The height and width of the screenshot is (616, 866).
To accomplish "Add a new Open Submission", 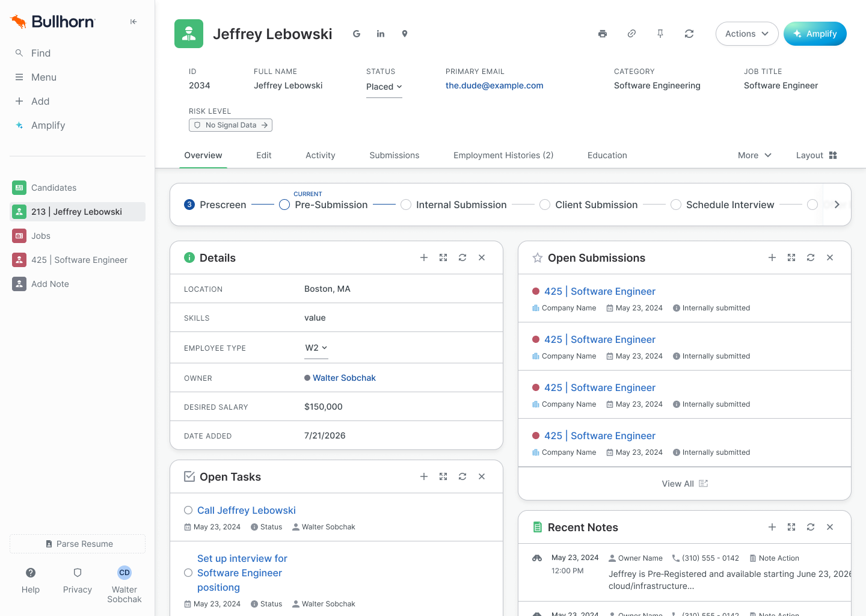I will [772, 257].
